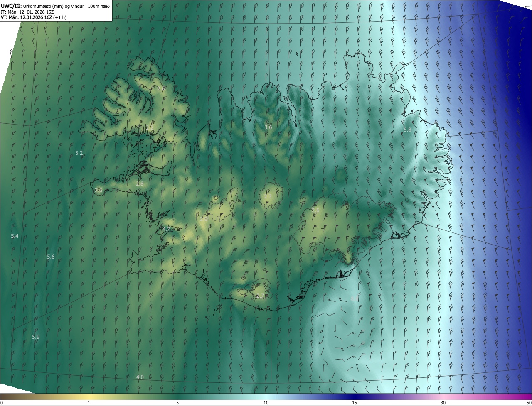Click the 5.4 value on the map
Screen dimensions: 532x406
pos(15,236)
